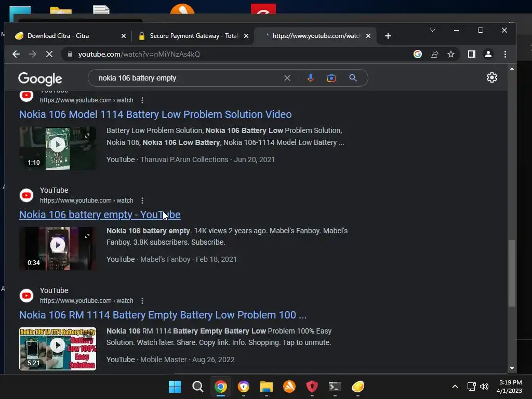Open the orange Avast taskbar icon

pyautogui.click(x=289, y=387)
